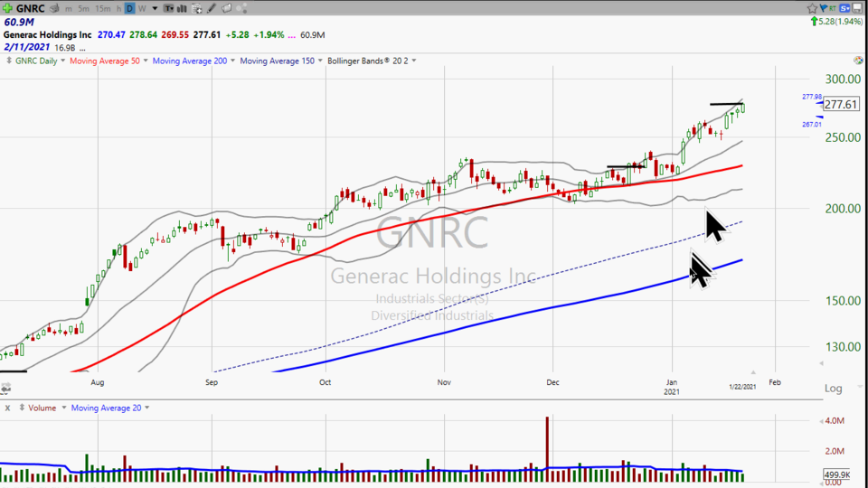
Task: Switch to the 15m time frame
Action: pyautogui.click(x=102, y=8)
